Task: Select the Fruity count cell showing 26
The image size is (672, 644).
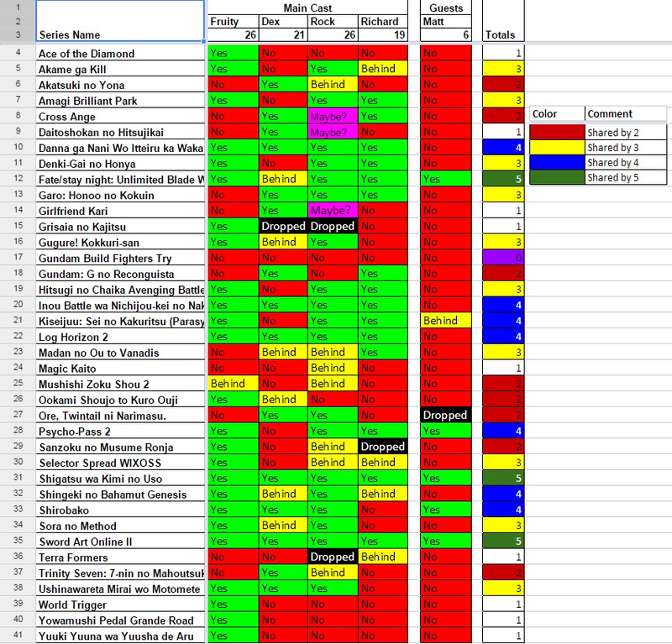Action: click(234, 34)
